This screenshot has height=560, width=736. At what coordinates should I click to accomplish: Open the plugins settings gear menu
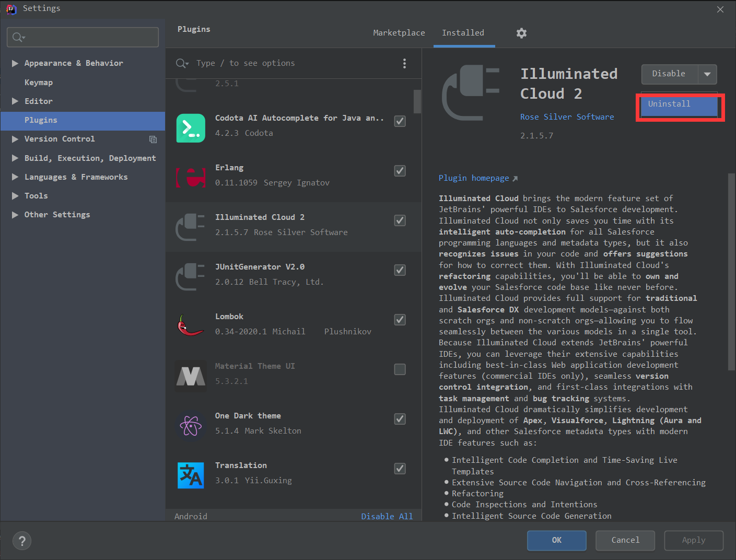click(521, 32)
